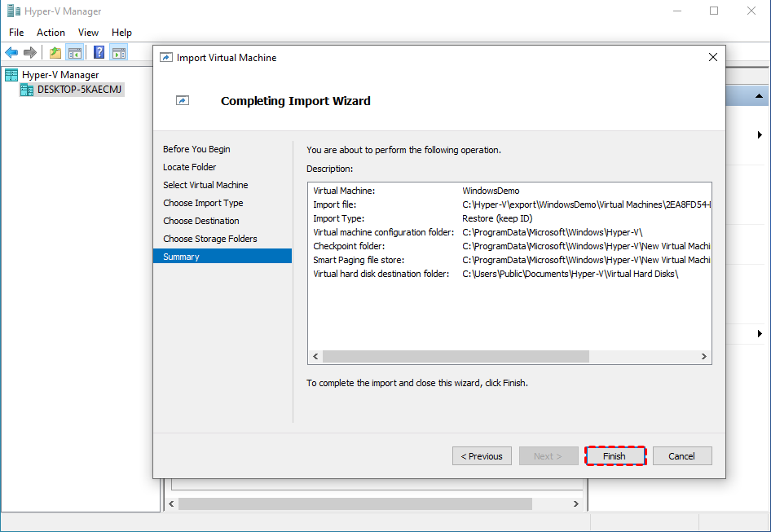Click the Smart Paging file store path

point(586,260)
